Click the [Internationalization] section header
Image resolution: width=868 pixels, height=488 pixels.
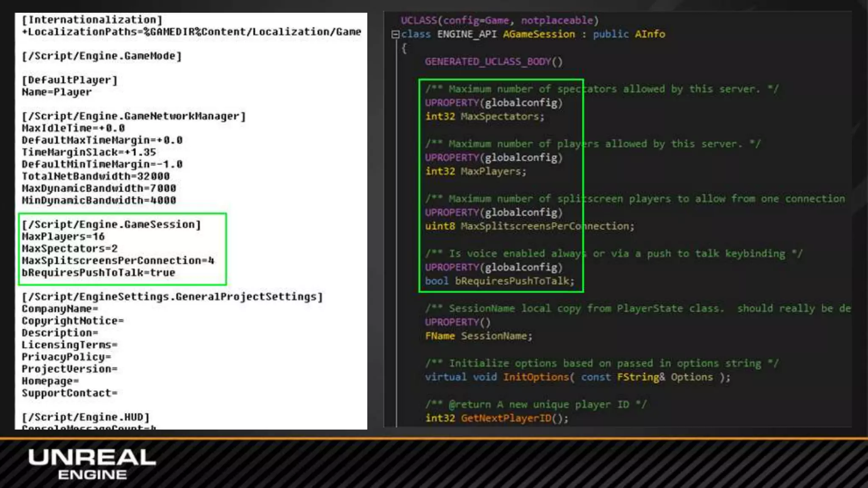(x=92, y=19)
